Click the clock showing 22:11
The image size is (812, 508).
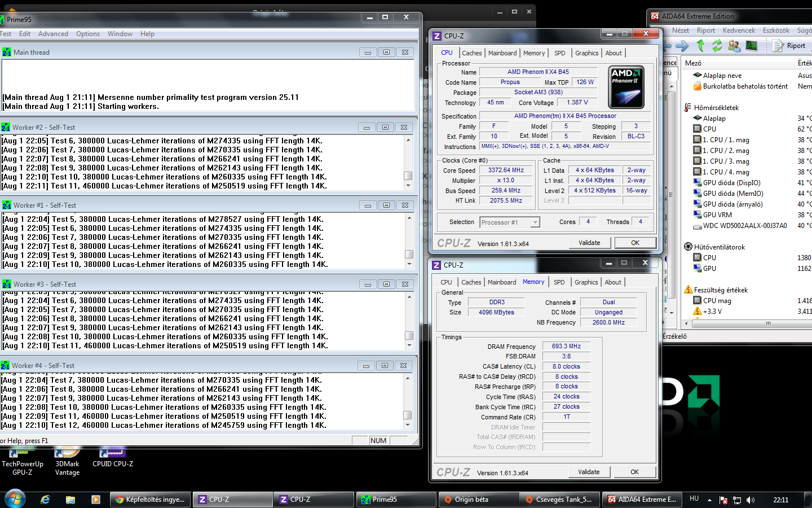tap(781, 500)
